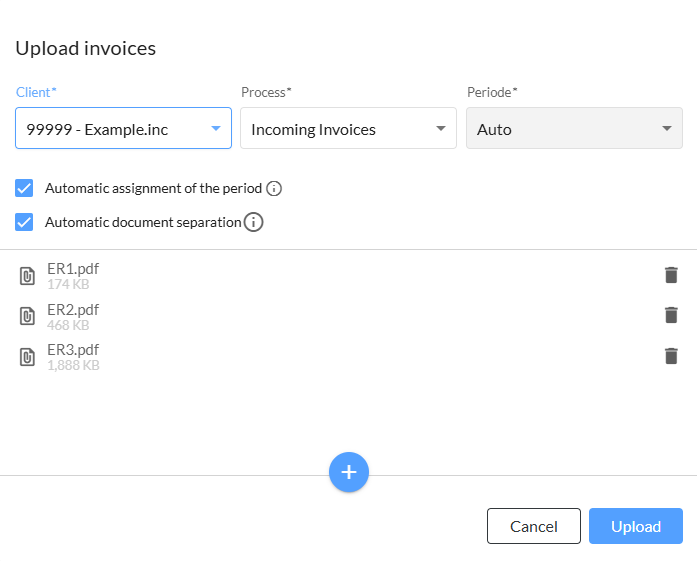Disable Automatic document separation checkbox
This screenshot has height=561, width=697.
[24, 222]
